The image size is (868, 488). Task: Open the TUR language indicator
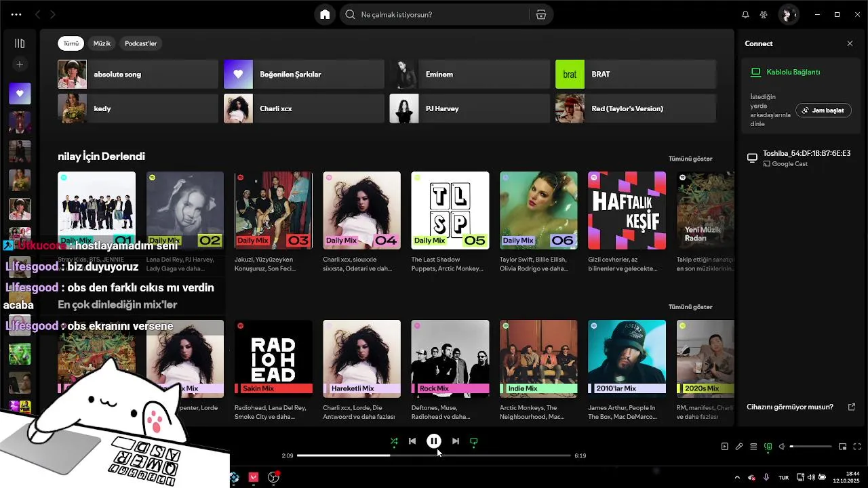tap(783, 478)
